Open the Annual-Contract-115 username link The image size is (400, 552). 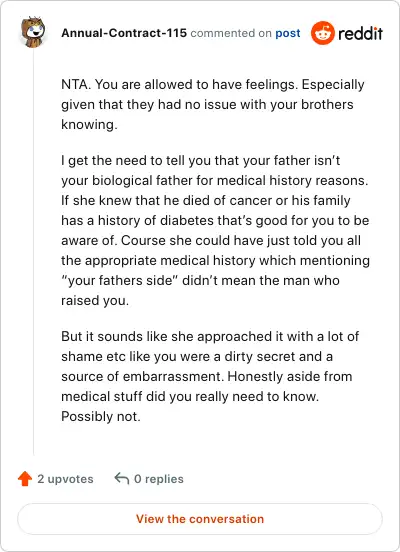124,33
